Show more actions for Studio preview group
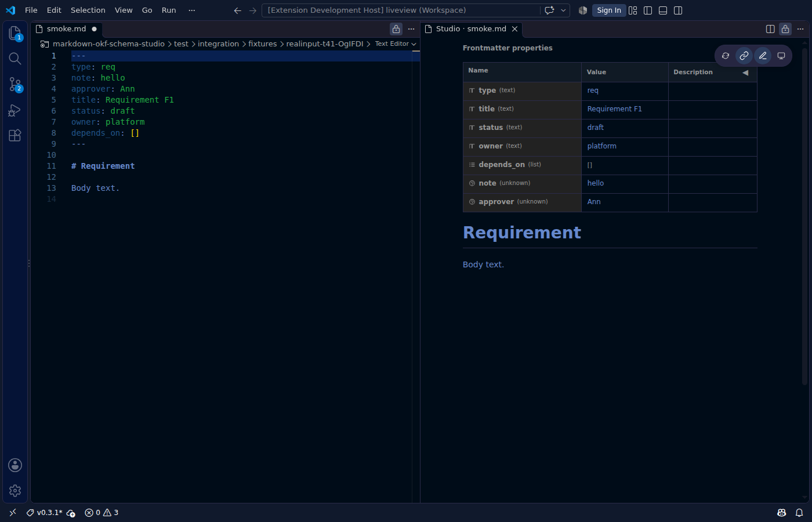This screenshot has width=812, height=522. (800, 29)
